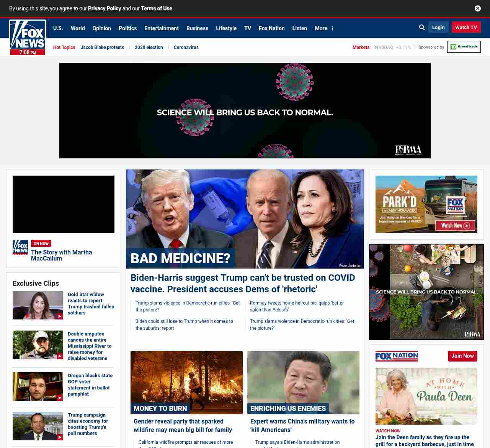Screen dimensions: 490x448
Task: Expand the More menu dots
Action: [x=332, y=28]
